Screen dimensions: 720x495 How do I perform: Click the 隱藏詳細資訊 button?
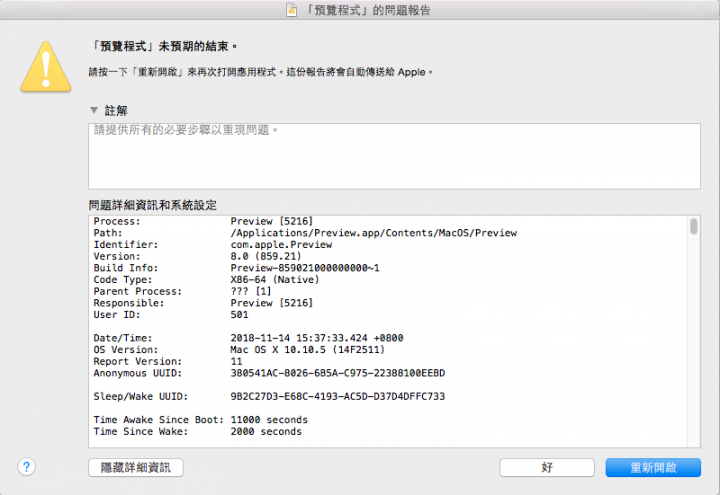pyautogui.click(x=136, y=467)
